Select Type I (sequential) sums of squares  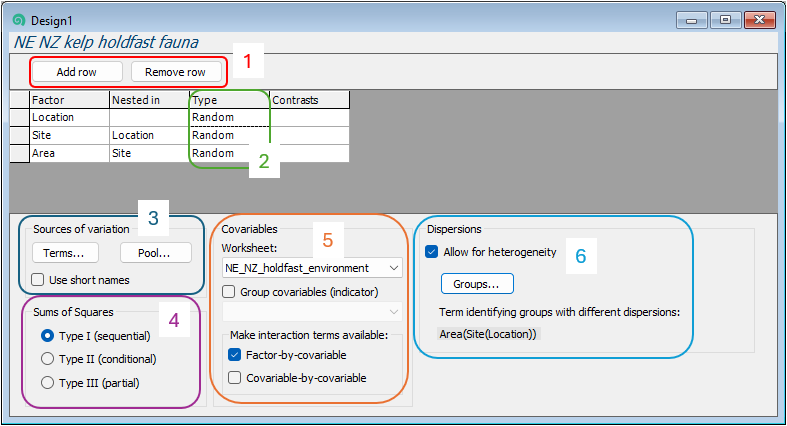point(47,335)
